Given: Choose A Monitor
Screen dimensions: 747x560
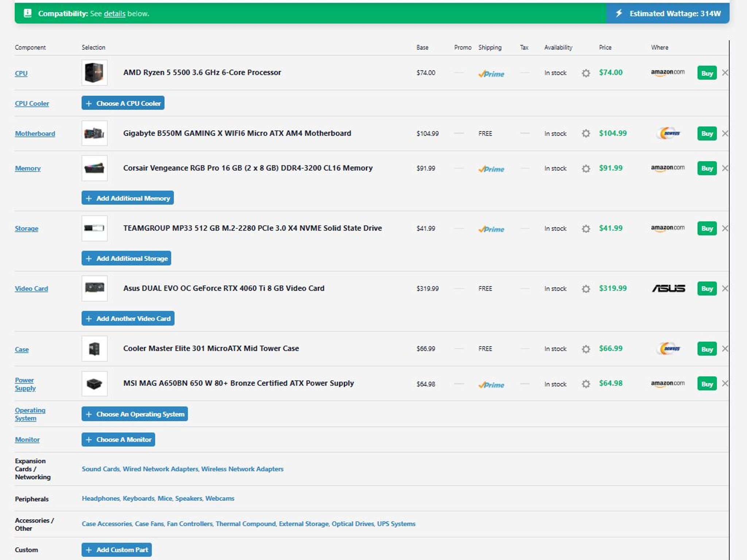Looking at the screenshot, I should (x=118, y=439).
